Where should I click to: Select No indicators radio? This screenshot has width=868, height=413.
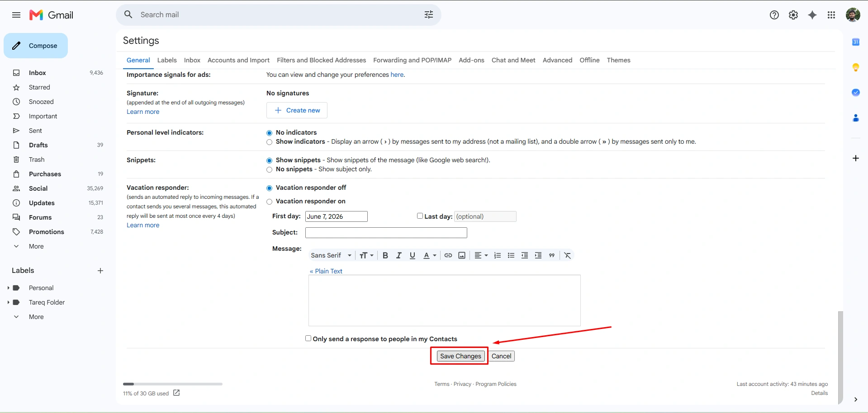coord(269,133)
